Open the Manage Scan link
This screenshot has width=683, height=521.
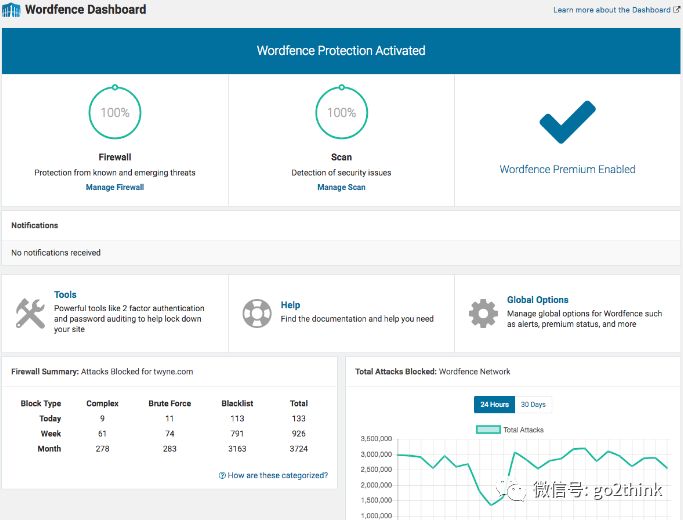[x=342, y=187]
